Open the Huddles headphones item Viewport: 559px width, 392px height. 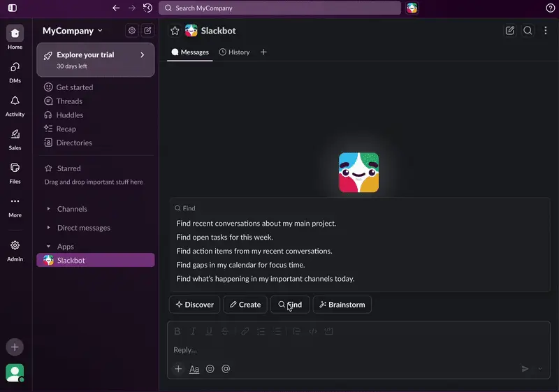point(69,115)
